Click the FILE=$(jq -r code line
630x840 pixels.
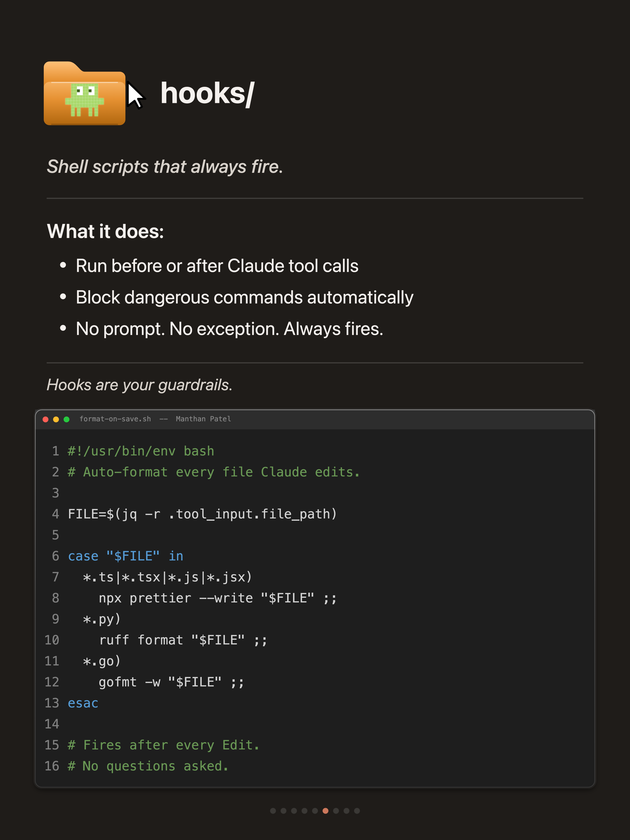(x=202, y=514)
